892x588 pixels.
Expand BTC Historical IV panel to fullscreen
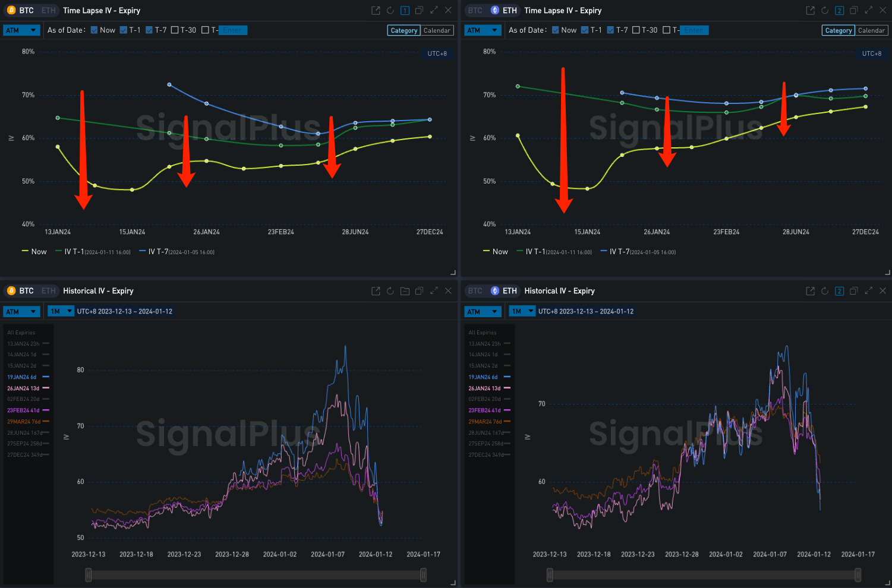tap(434, 291)
